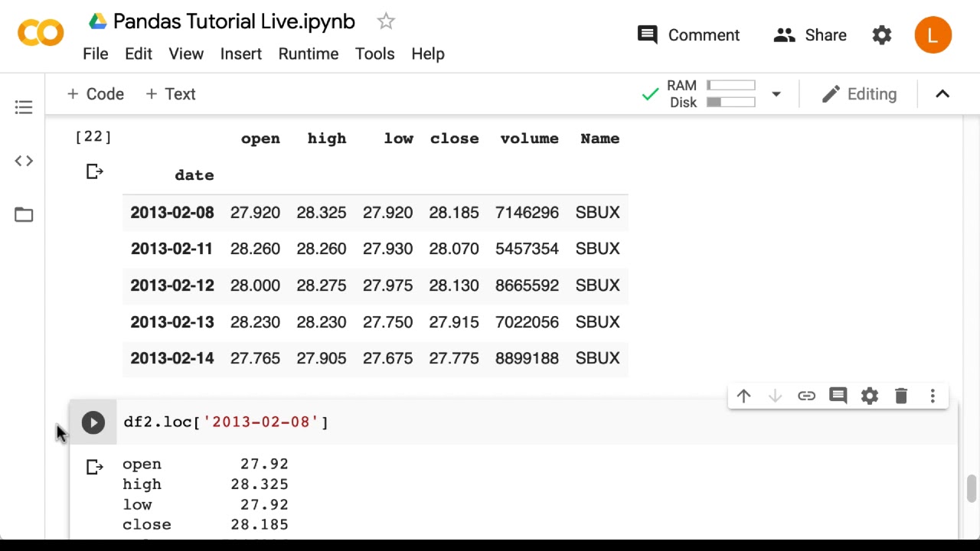The height and width of the screenshot is (551, 980).
Task: Select row 2013-02-11 date
Action: coord(172,249)
